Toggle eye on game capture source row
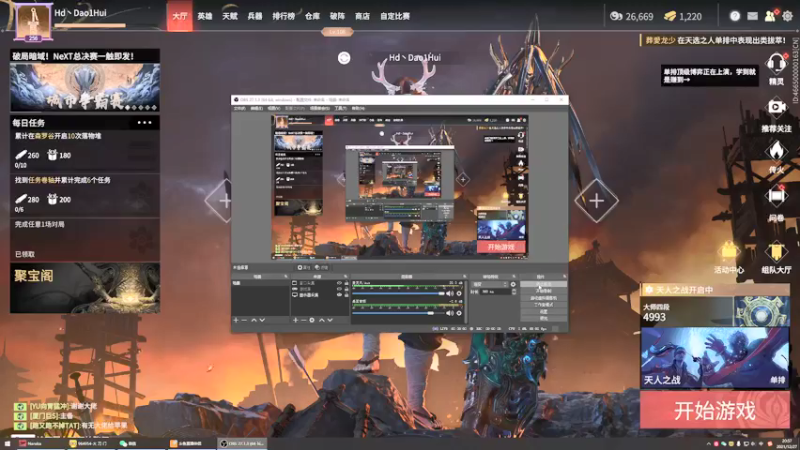 tap(339, 289)
